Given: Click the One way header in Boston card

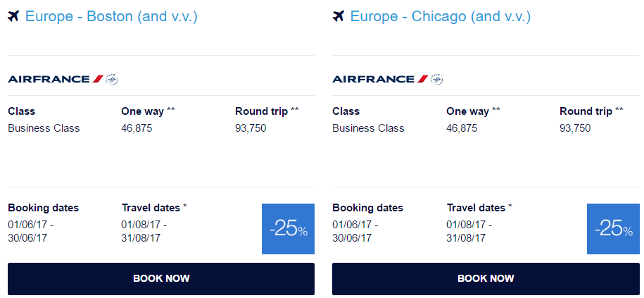Looking at the screenshot, I should click(148, 111).
